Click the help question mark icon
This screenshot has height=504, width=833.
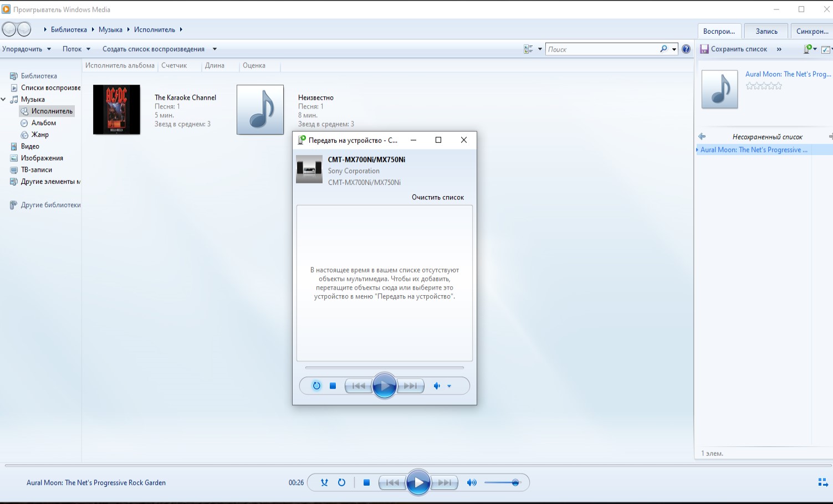point(686,49)
